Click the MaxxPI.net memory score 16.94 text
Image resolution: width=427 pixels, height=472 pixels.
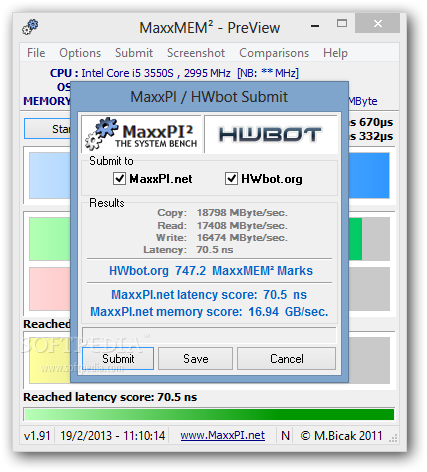click(x=209, y=312)
